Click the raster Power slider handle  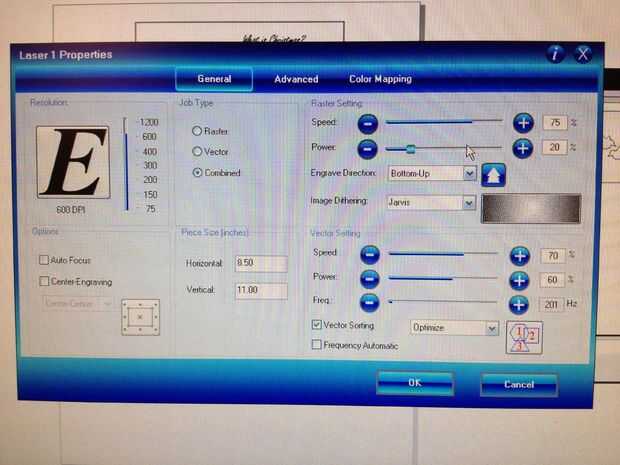(x=411, y=149)
